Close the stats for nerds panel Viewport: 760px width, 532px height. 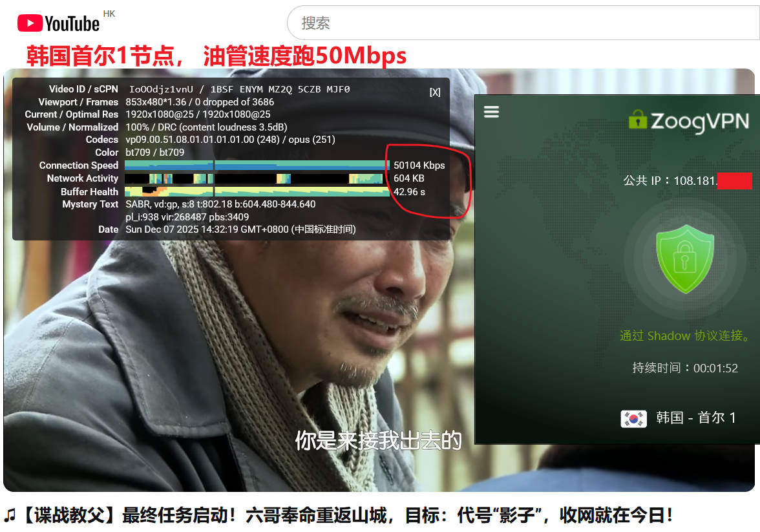pyautogui.click(x=435, y=92)
